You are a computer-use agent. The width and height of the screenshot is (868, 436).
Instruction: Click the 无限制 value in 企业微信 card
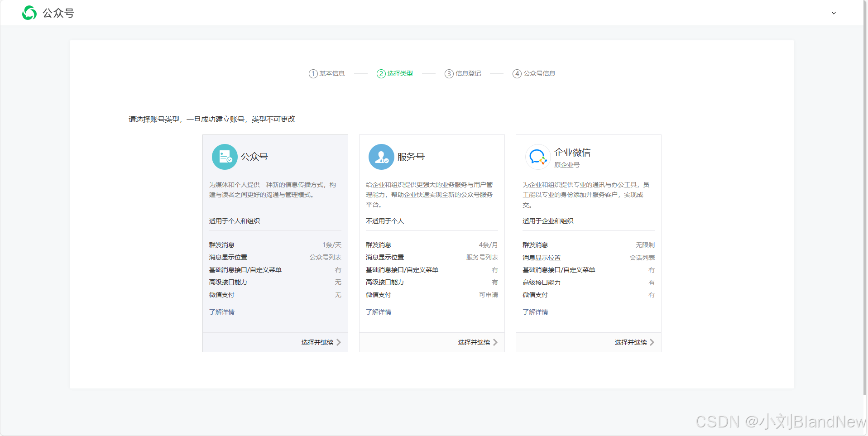click(645, 245)
